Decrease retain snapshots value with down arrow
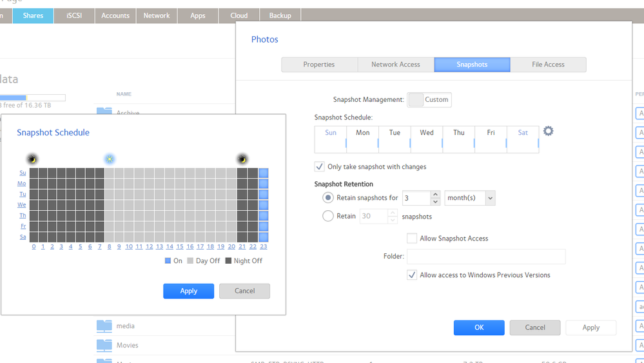 click(435, 202)
